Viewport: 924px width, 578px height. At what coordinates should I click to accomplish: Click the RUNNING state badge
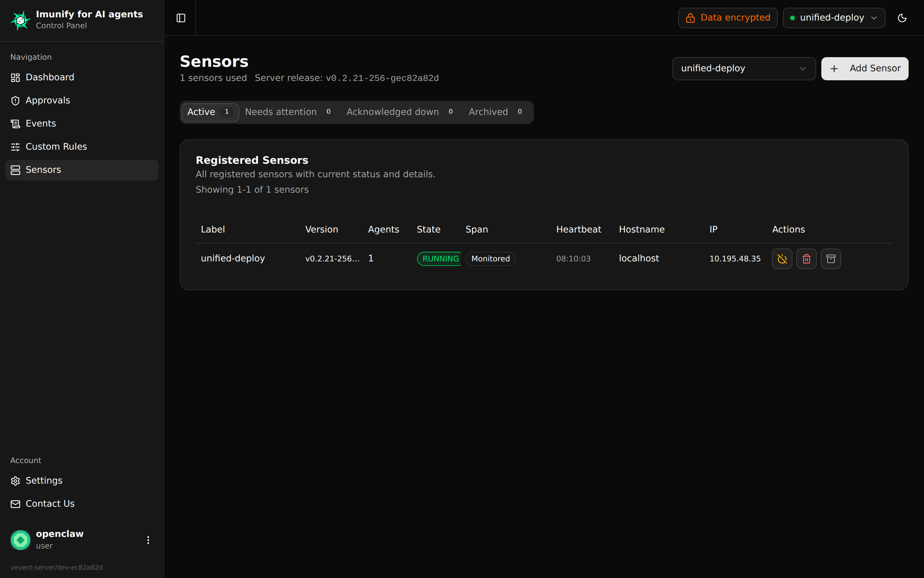439,259
